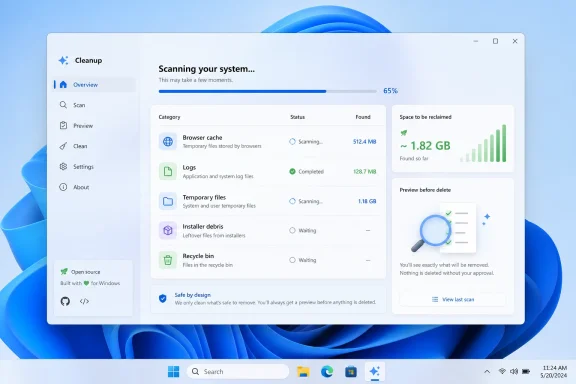Expand the system tray hidden icons chevron

(487, 372)
